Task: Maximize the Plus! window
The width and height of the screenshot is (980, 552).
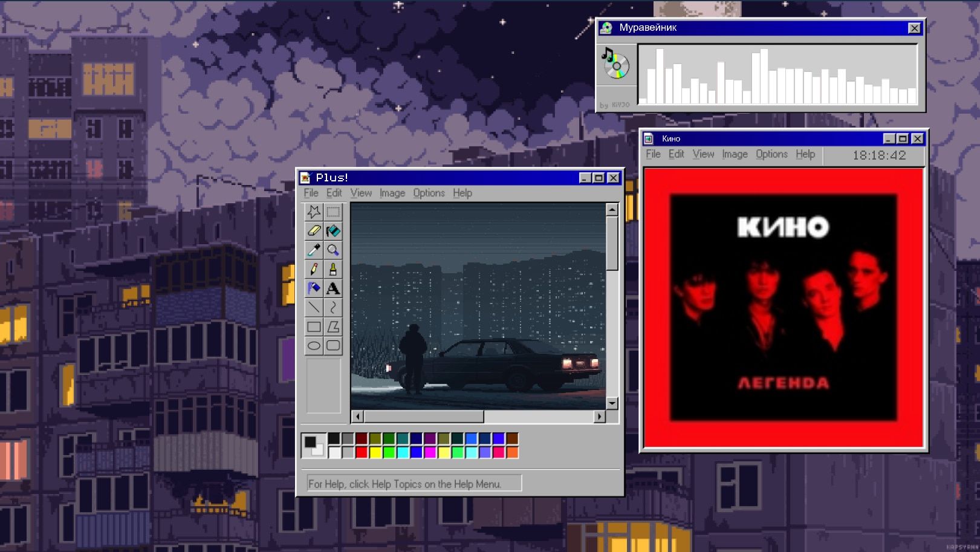Action: click(x=599, y=178)
